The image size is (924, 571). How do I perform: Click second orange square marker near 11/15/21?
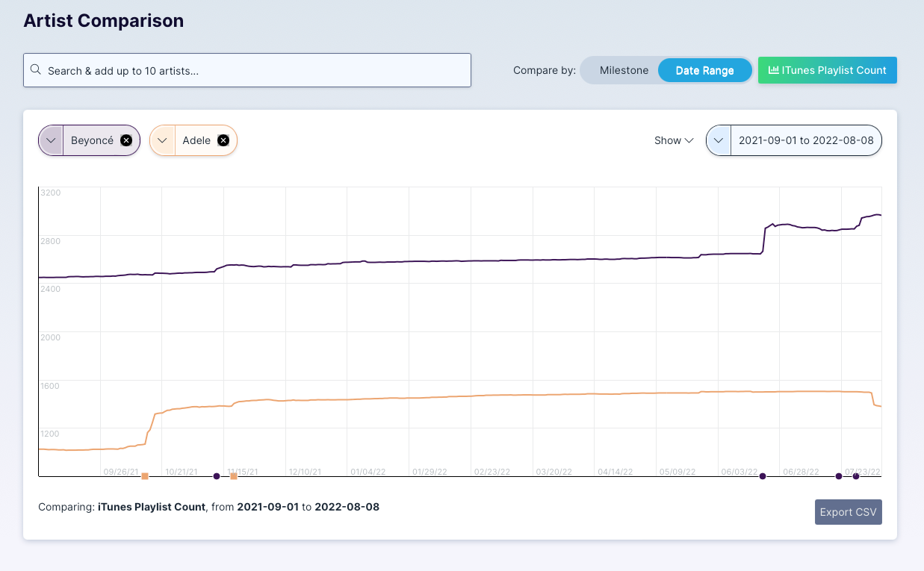234,476
